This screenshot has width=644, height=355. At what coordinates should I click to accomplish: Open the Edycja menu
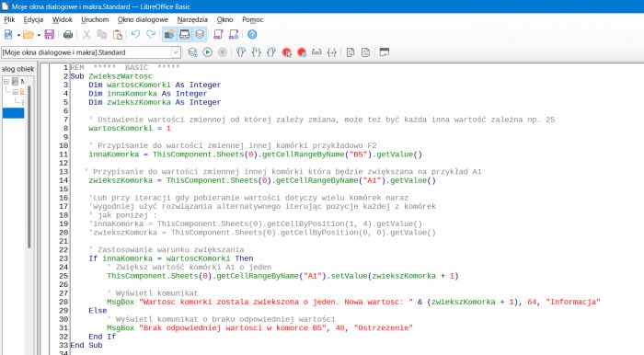pyautogui.click(x=33, y=19)
